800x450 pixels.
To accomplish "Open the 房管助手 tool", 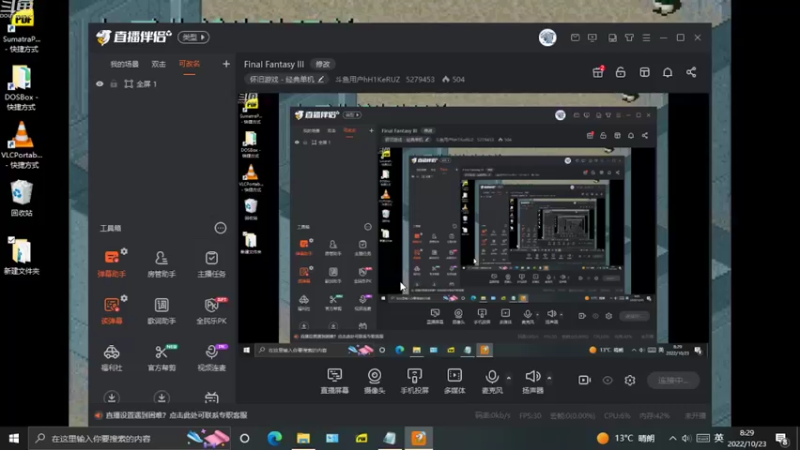I will coord(161,263).
